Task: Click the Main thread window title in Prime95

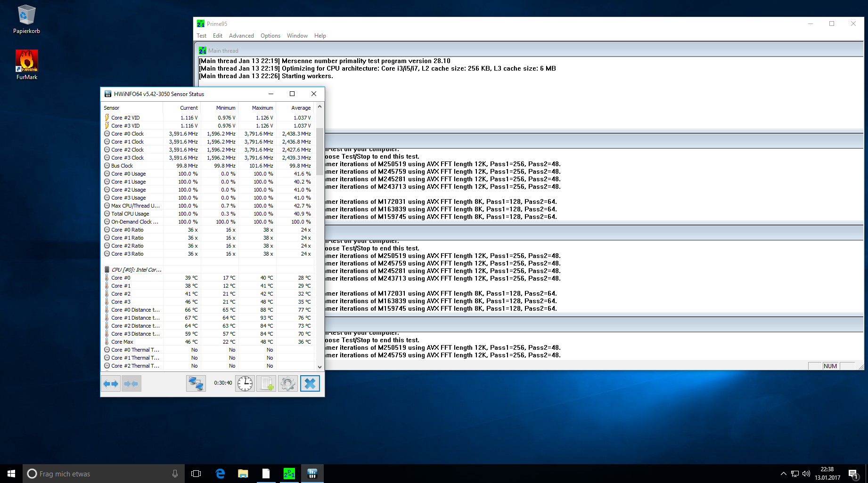Action: pos(223,51)
